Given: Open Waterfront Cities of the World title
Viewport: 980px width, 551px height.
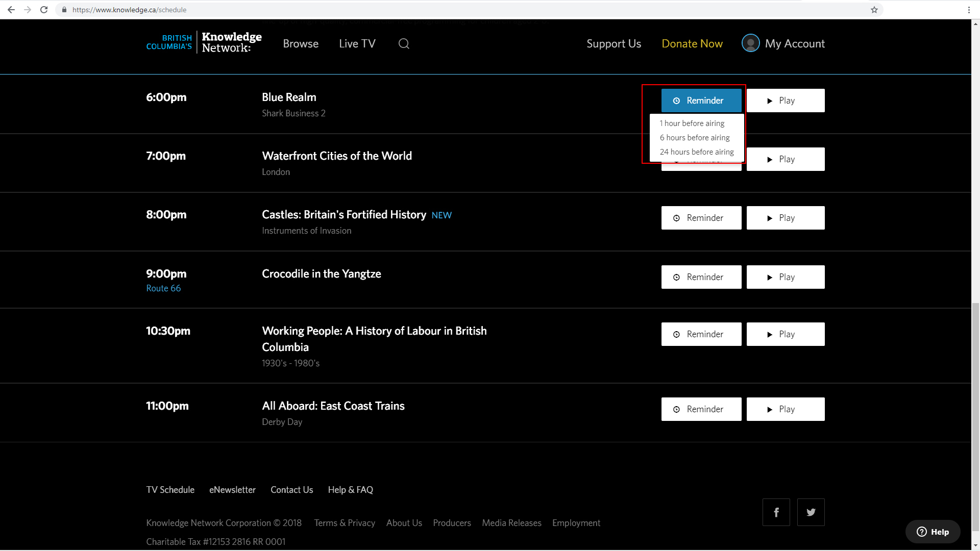Looking at the screenshot, I should [337, 156].
